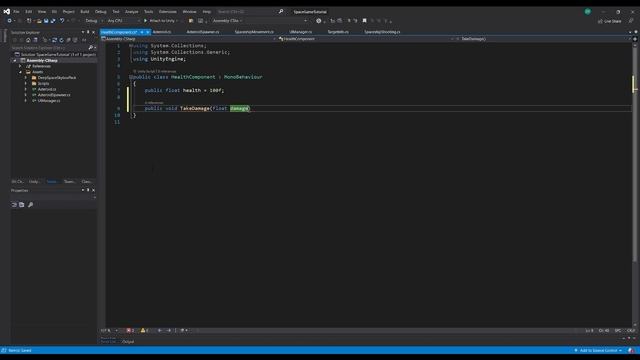The image size is (640, 360).
Task: Switch to the UIManager.cs tab
Action: pos(300,32)
